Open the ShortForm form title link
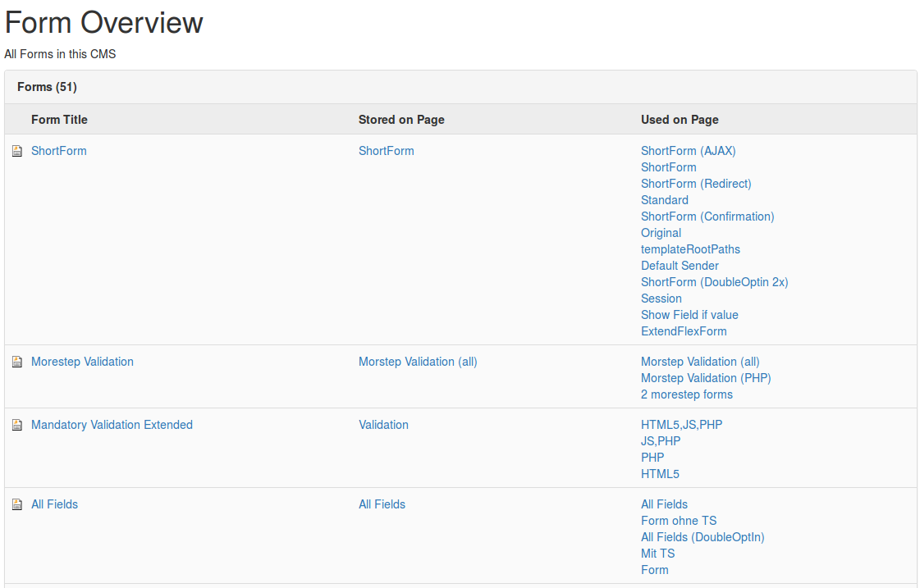This screenshot has width=920, height=588. click(x=58, y=151)
